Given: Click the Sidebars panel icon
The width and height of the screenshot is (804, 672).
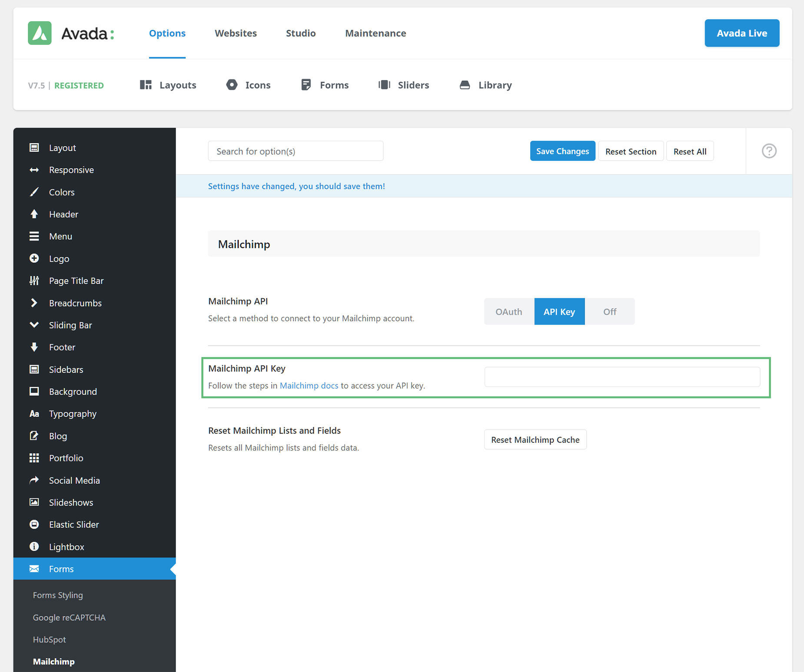Looking at the screenshot, I should [x=34, y=369].
